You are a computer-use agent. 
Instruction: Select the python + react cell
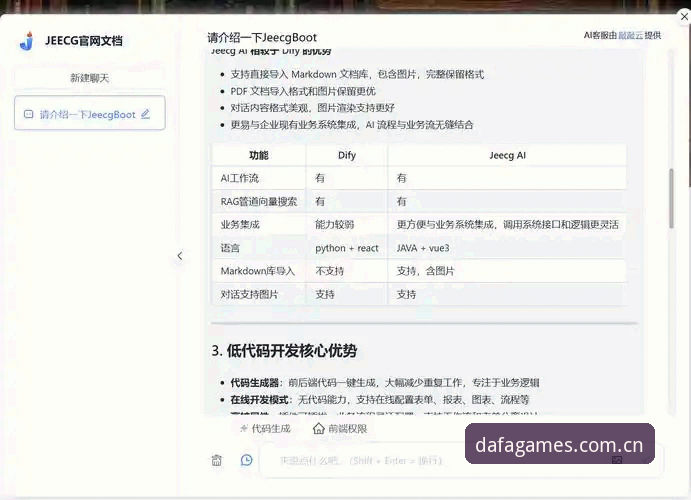pos(347,248)
